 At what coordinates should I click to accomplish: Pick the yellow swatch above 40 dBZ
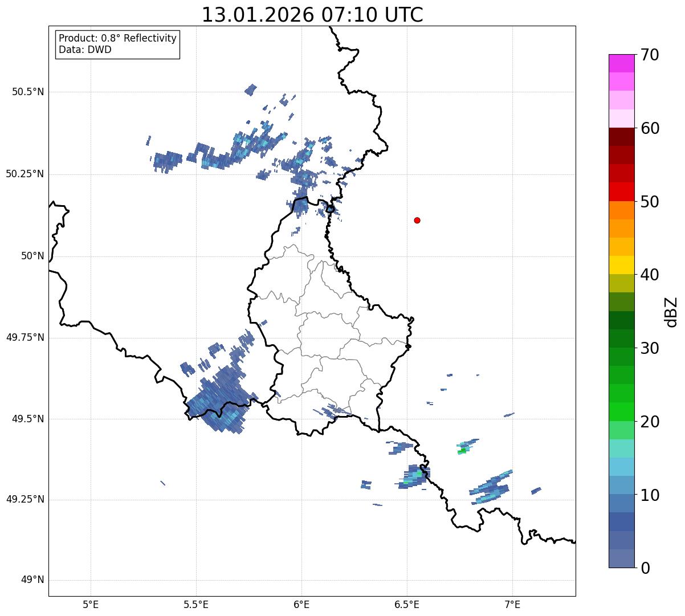click(621, 265)
